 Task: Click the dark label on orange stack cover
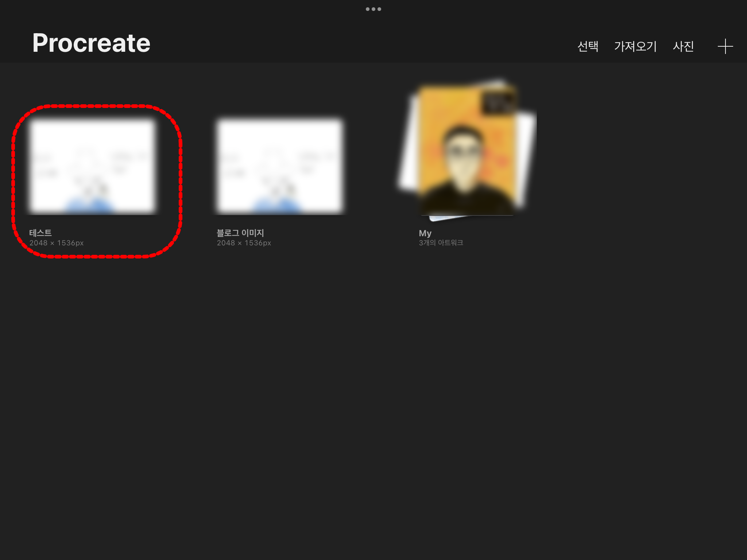coord(498,103)
